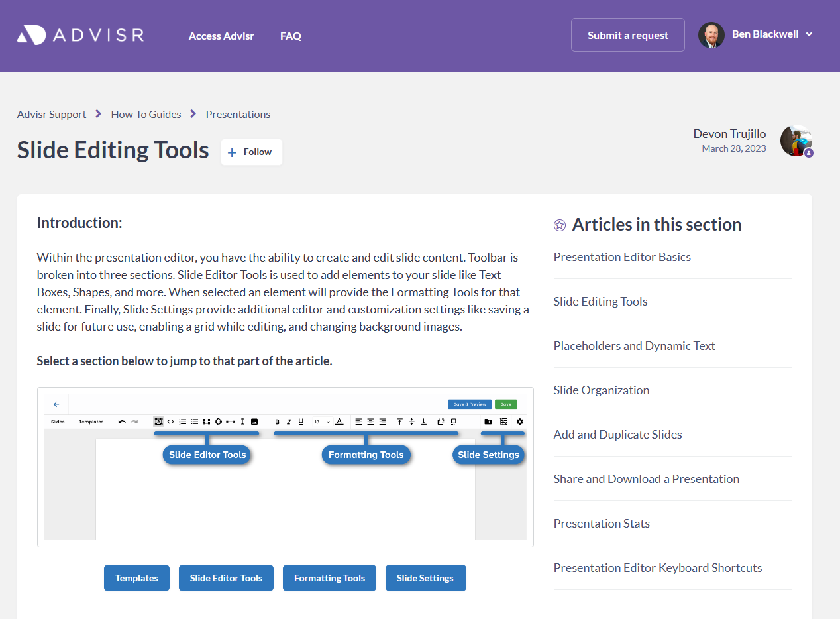Open the Placeholders and Dynamic Text article
The width and height of the screenshot is (840, 619).
pos(634,345)
